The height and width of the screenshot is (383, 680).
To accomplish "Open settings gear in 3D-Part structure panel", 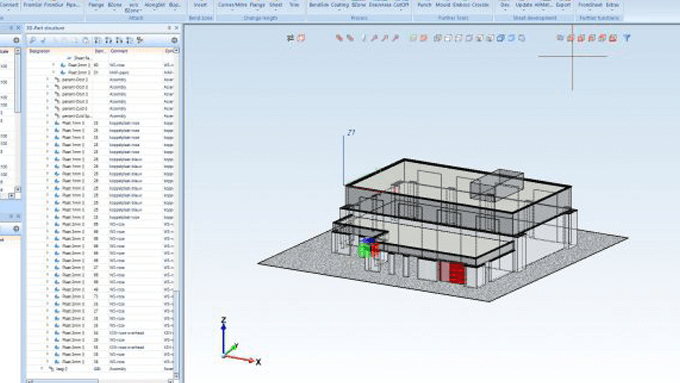I will (174, 40).
